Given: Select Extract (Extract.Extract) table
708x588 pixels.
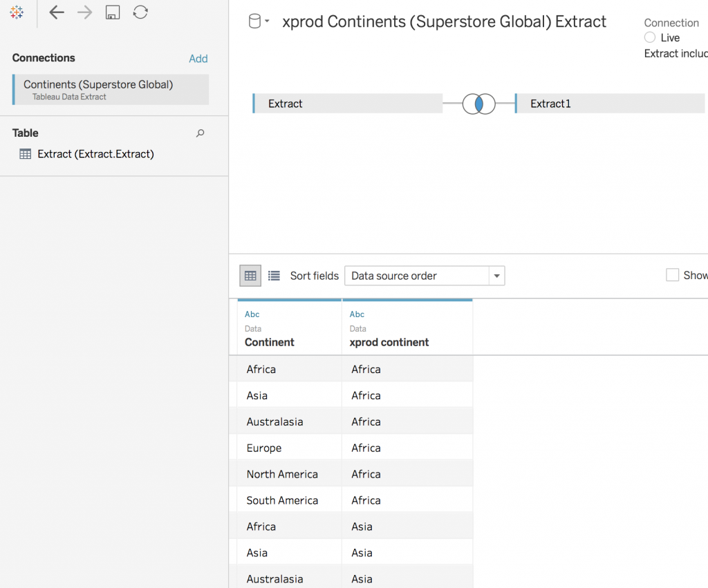Looking at the screenshot, I should pyautogui.click(x=95, y=154).
